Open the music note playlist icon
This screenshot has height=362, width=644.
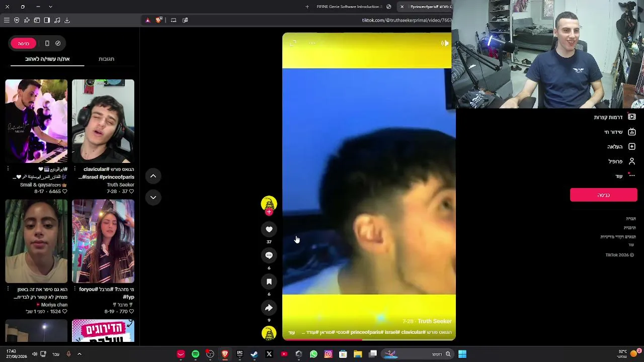point(57,20)
